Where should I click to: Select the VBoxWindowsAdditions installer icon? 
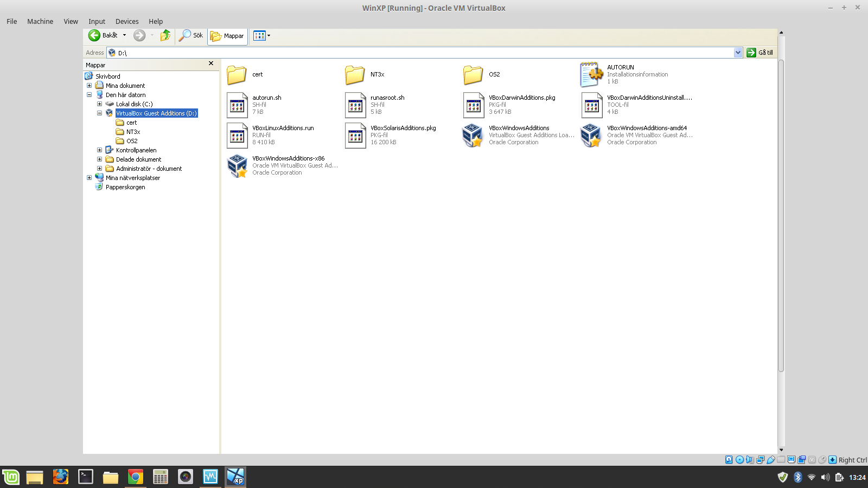(473, 136)
